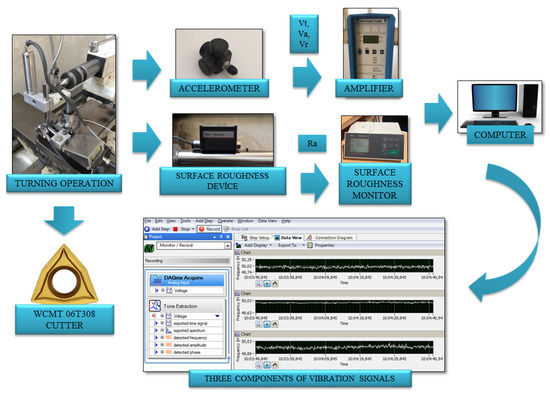Open the Operate menu
The width and height of the screenshot is (550, 395).
click(225, 221)
